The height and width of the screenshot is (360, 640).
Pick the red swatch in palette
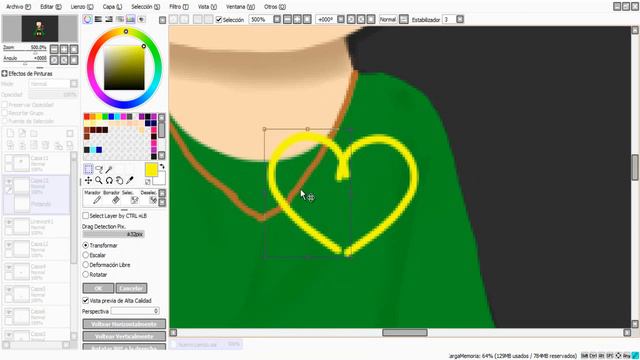coord(87,117)
